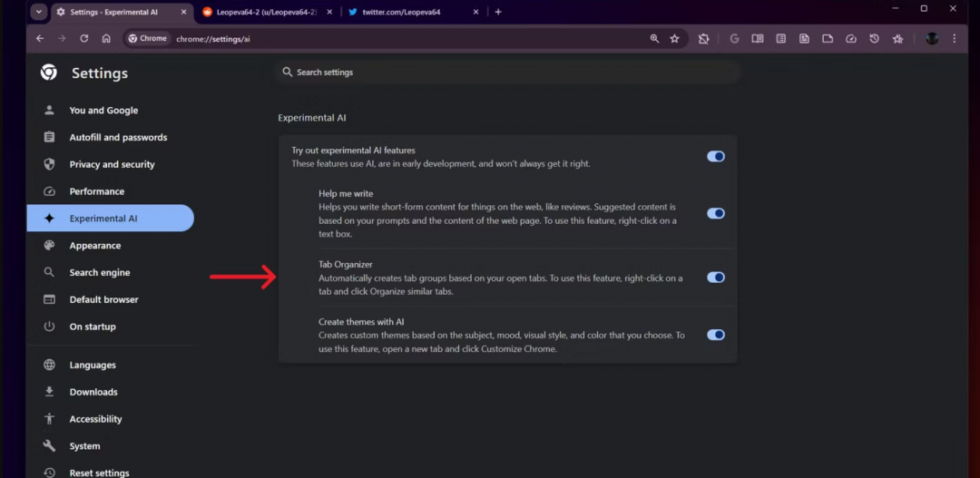The image size is (980, 478).
Task: Go to the Appearance settings section
Action: point(94,246)
